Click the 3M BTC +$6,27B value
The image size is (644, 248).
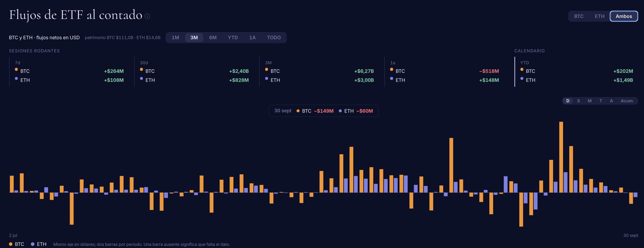(x=364, y=71)
